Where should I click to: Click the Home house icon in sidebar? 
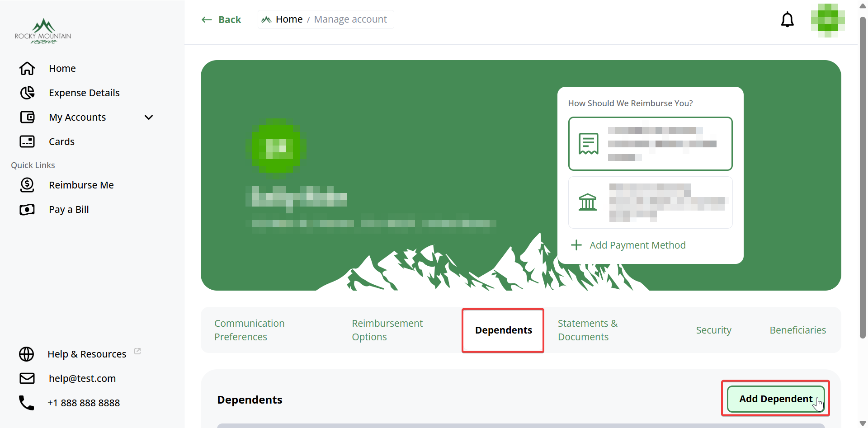(x=27, y=68)
